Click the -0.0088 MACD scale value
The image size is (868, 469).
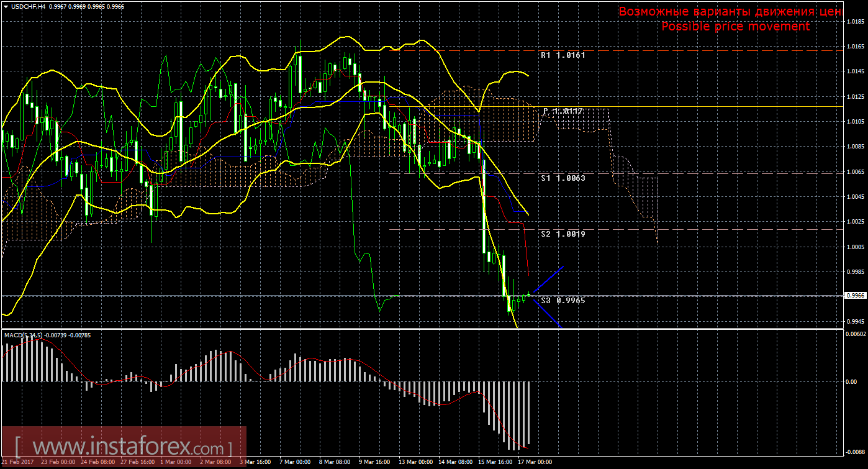tap(855, 452)
